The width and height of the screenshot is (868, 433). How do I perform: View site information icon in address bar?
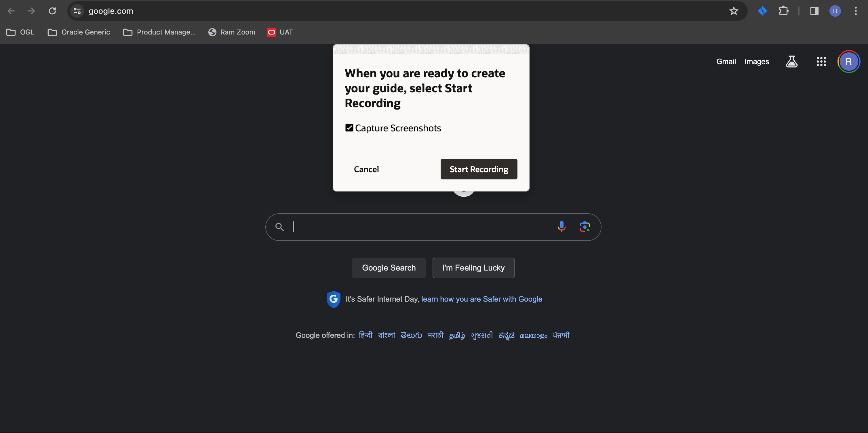[77, 11]
